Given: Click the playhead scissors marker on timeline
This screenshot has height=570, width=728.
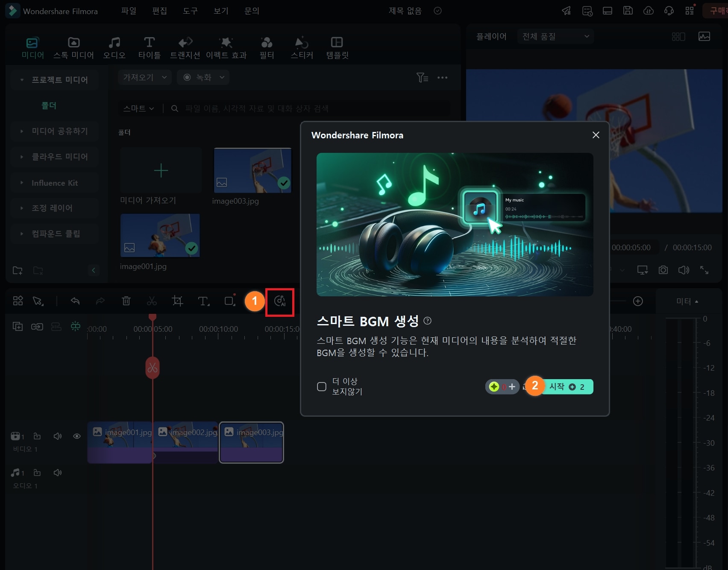Looking at the screenshot, I should click(x=153, y=368).
